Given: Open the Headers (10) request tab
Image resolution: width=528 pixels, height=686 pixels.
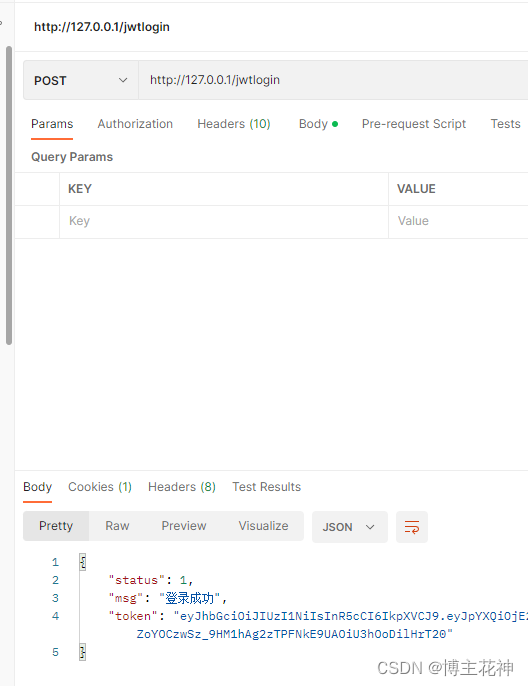Looking at the screenshot, I should [x=234, y=124].
